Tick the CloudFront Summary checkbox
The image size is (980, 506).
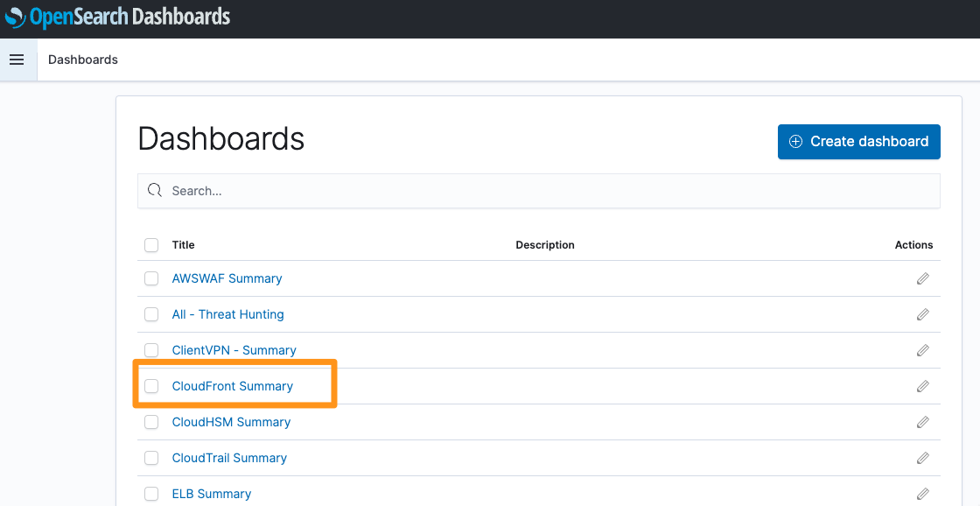(151, 386)
